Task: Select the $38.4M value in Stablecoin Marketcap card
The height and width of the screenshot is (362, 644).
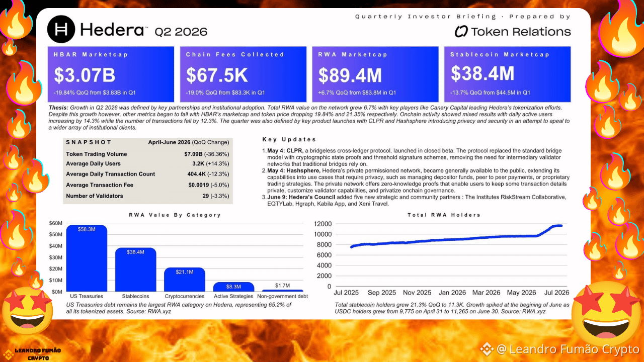Action: [x=482, y=74]
